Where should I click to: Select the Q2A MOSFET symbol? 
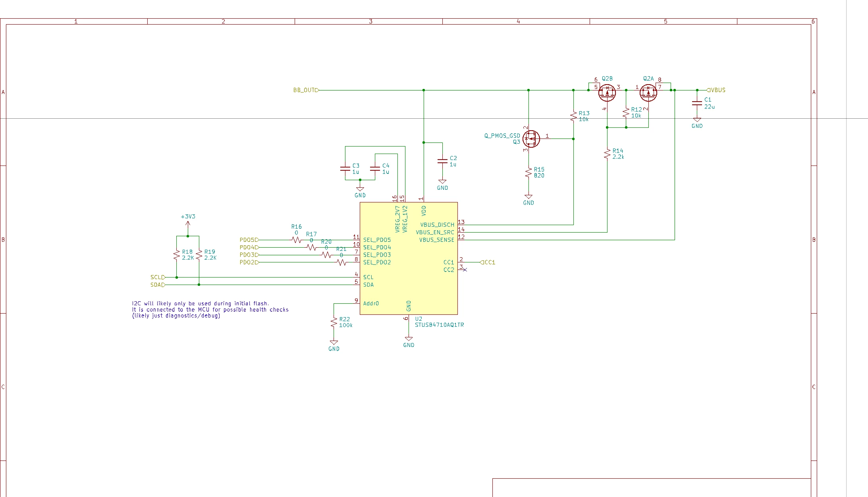(x=648, y=93)
